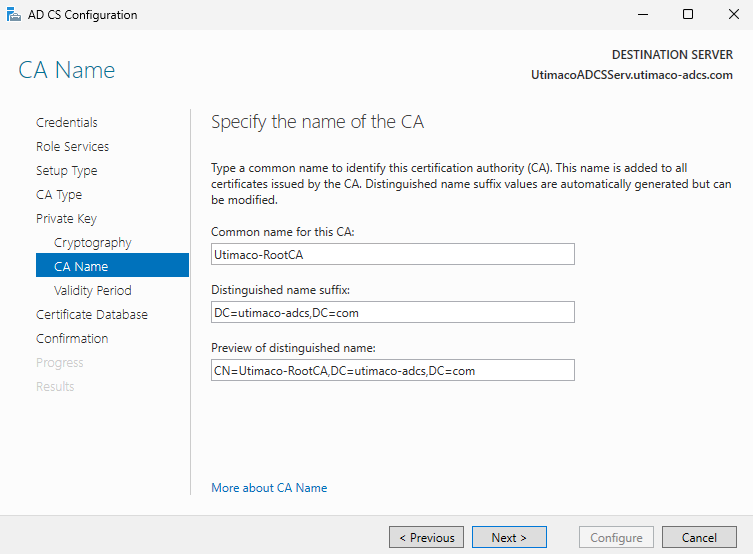Image resolution: width=753 pixels, height=554 pixels.
Task: Go to the Credentials step
Action: click(67, 123)
